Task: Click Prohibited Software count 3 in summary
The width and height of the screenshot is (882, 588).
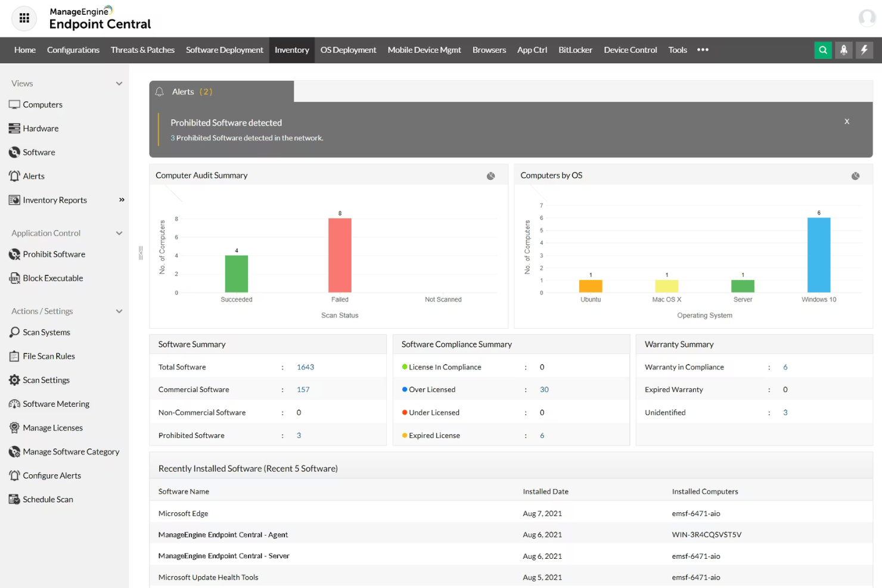Action: 299,435
